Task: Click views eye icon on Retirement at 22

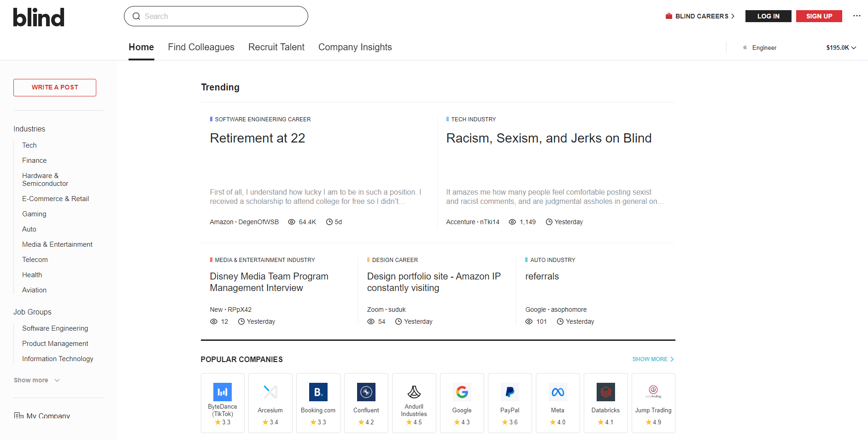Action: (292, 222)
